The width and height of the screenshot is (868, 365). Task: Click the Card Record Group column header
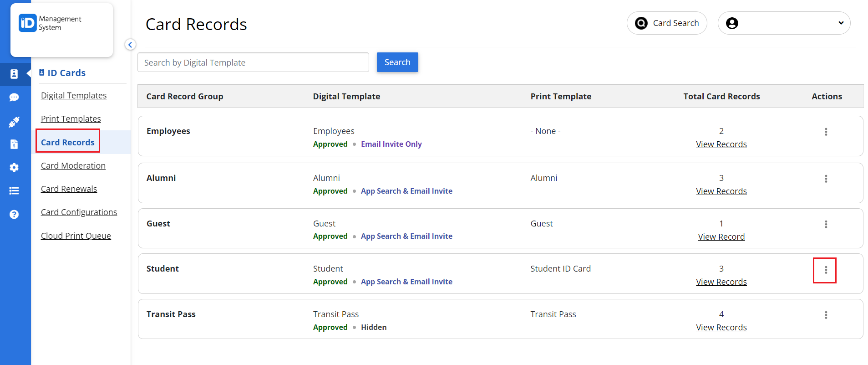pos(185,96)
